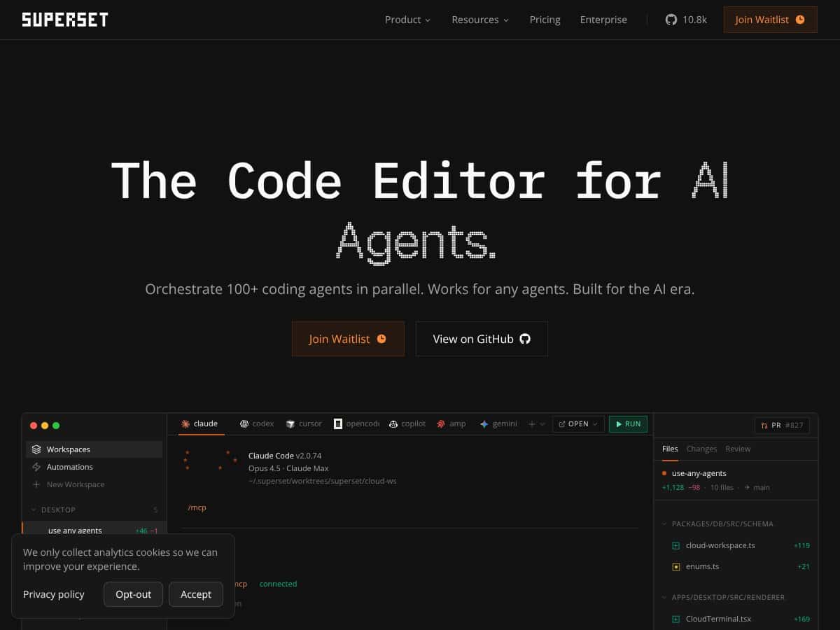Click the orange status dot beside use-any-agents
The width and height of the screenshot is (840, 630).
click(664, 473)
